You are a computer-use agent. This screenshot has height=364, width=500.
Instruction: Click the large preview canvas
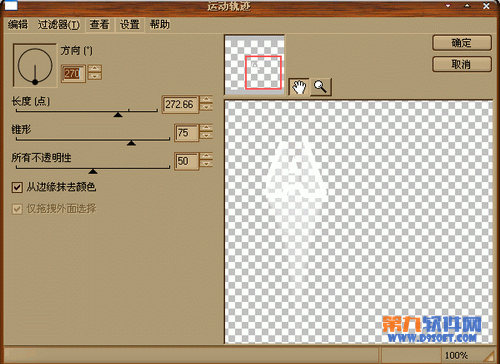pyautogui.click(x=359, y=222)
